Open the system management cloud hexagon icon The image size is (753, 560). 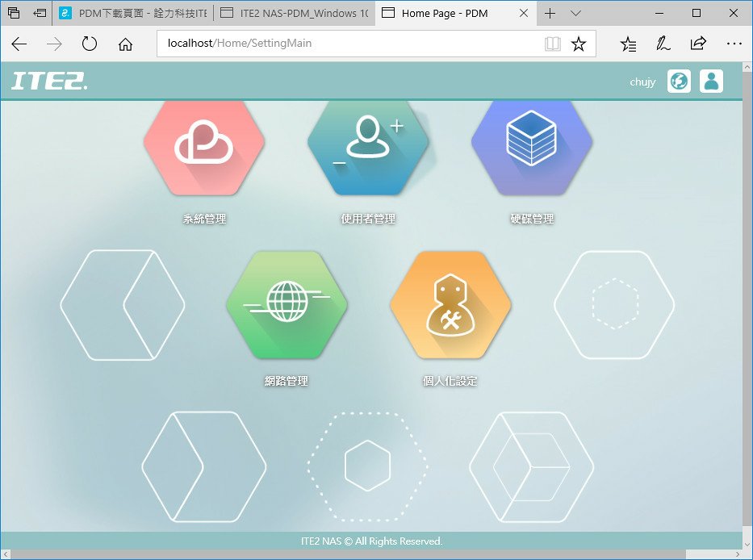(x=204, y=147)
